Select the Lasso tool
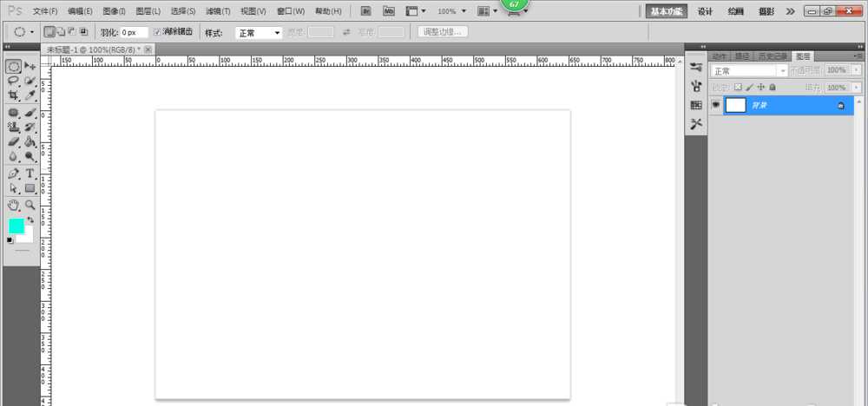868x406 pixels. coord(14,82)
